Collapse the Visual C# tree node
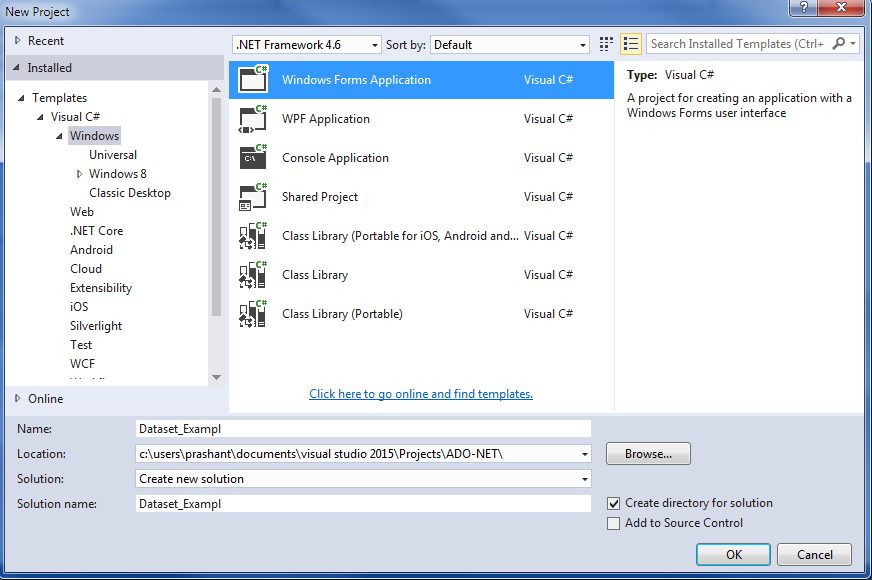 [40, 117]
